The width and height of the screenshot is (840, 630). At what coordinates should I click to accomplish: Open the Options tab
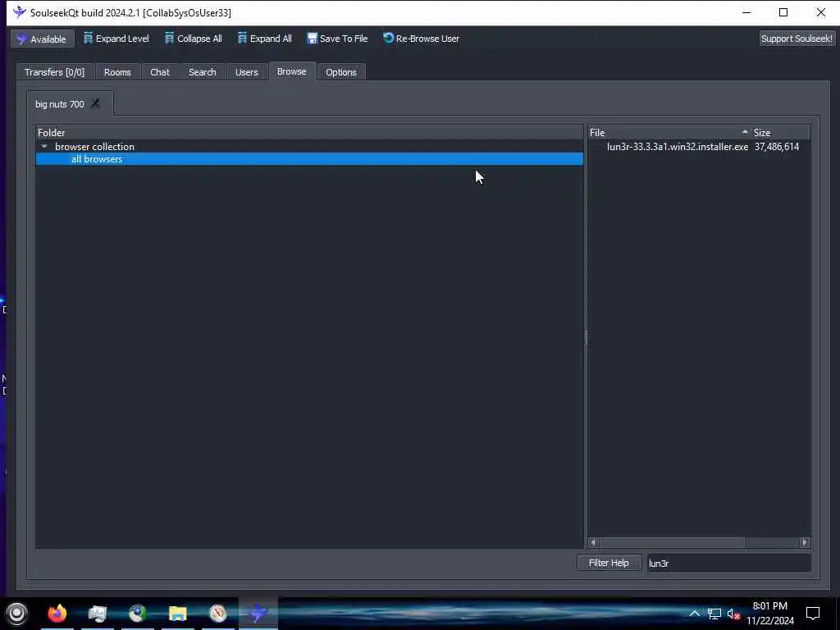coord(341,72)
